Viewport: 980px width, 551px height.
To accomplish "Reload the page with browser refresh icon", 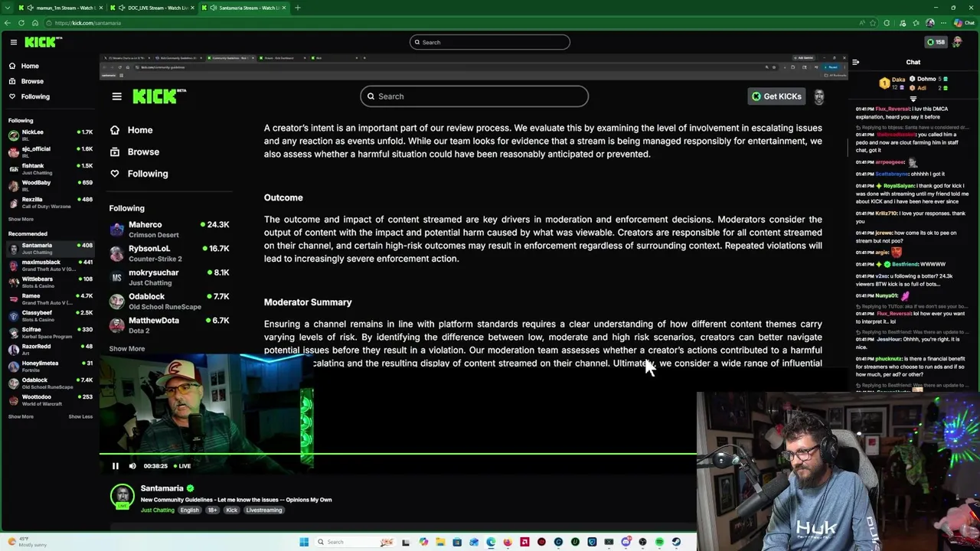I will 21,23.
